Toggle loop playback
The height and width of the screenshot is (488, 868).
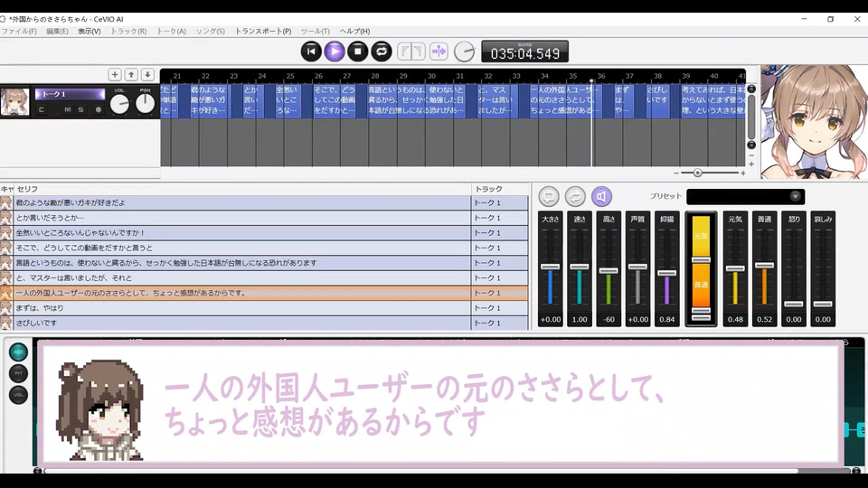382,52
